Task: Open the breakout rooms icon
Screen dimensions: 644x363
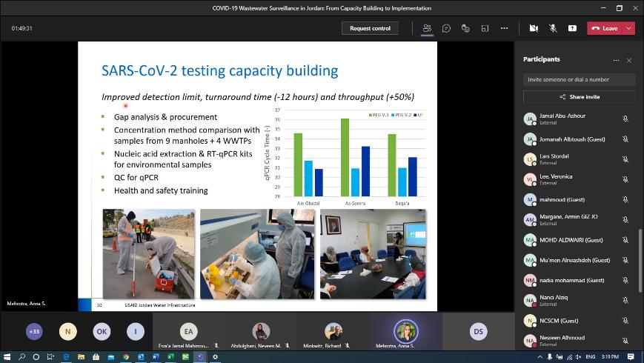Action: 485,28
